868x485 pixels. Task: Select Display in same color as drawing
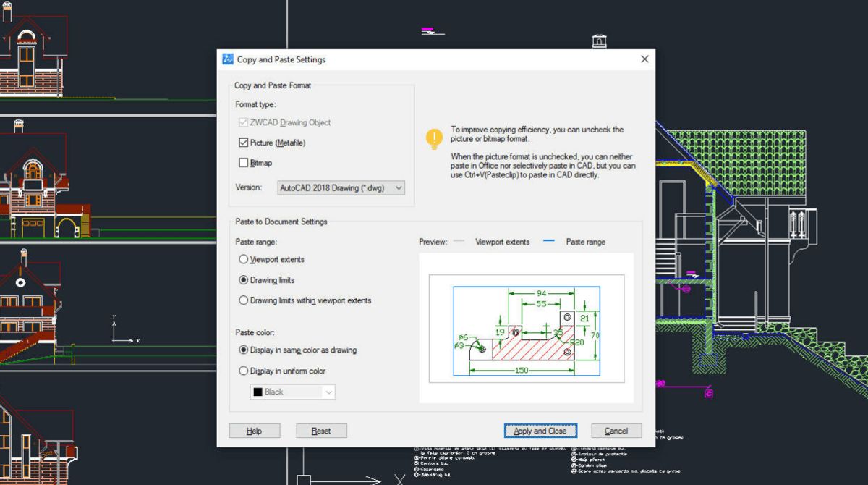(x=243, y=350)
